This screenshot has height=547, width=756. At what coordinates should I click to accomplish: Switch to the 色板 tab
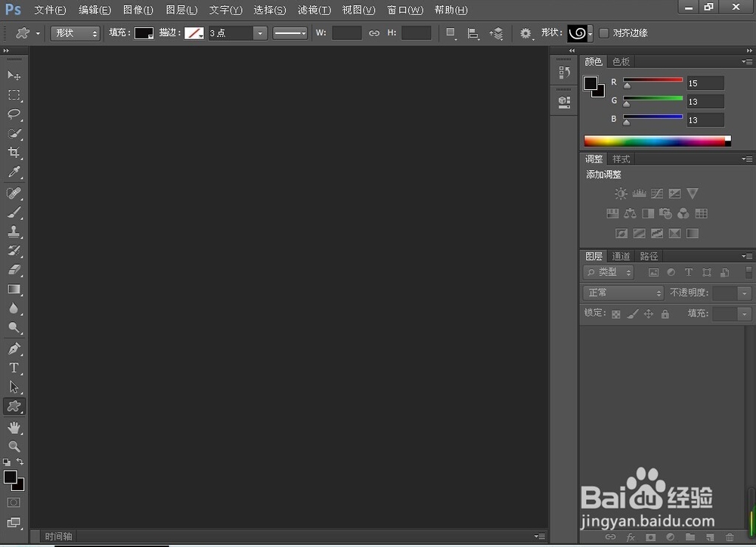coord(621,61)
